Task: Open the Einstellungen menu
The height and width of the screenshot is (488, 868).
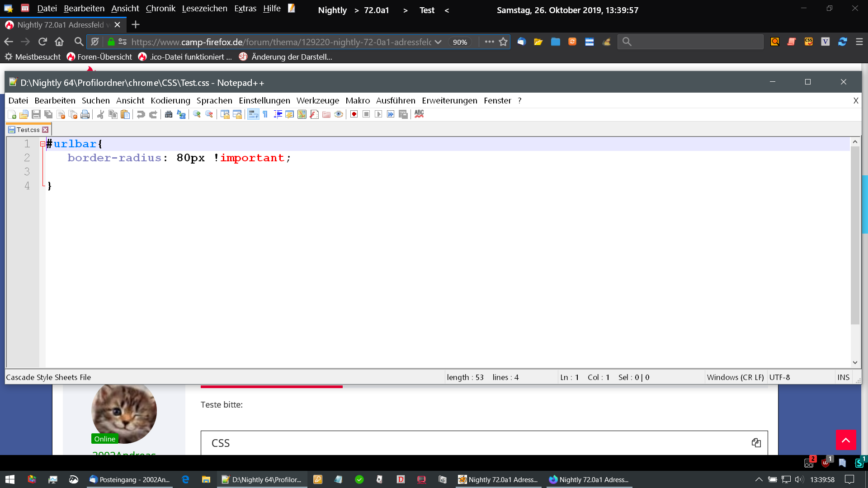Action: pos(264,101)
